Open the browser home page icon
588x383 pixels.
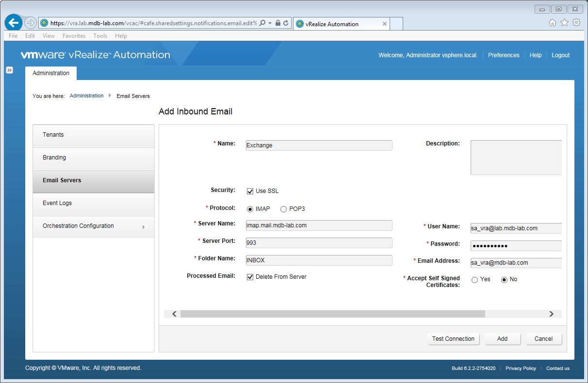(x=552, y=23)
